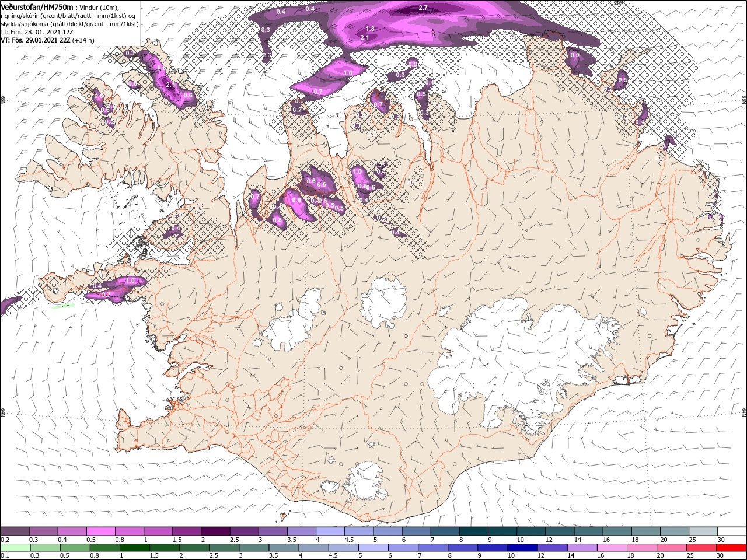Pick the lower-row green swatch labelled 0.8
Image resolution: width=747 pixels, height=560 pixels.
(x=104, y=548)
